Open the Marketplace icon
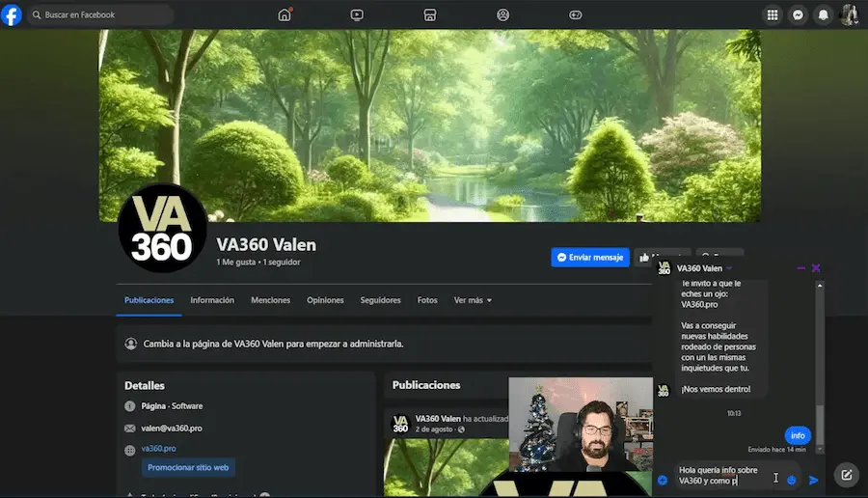The image size is (868, 498). [x=430, y=14]
